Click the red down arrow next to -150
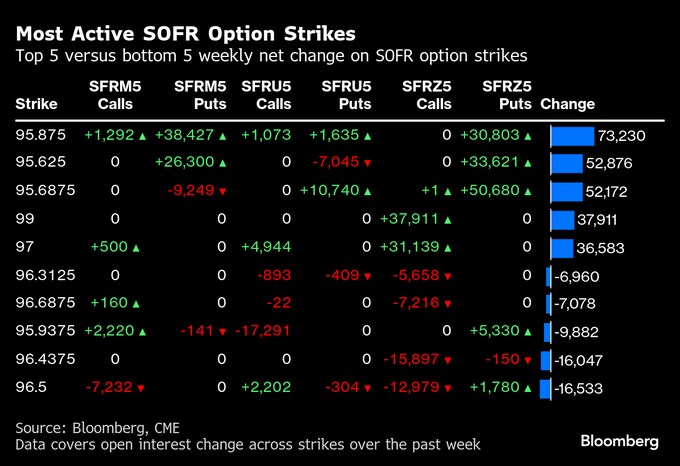The height and width of the screenshot is (466, 680). (527, 359)
